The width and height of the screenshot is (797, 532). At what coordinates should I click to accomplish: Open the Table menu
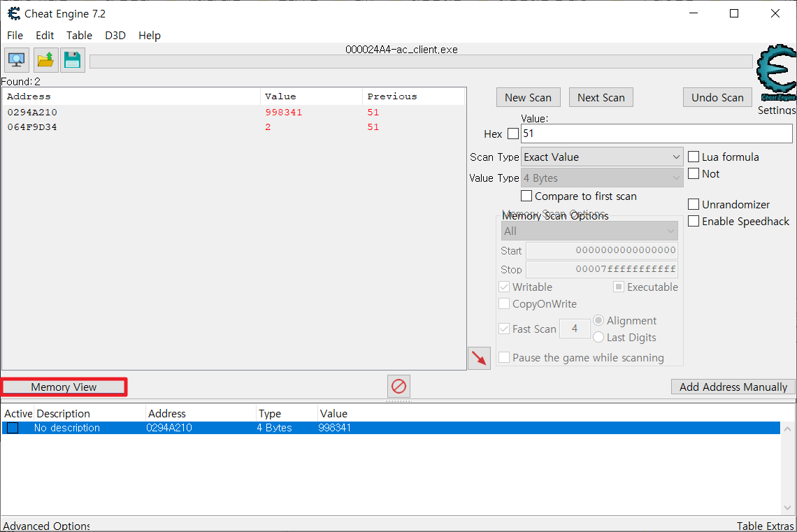click(79, 35)
